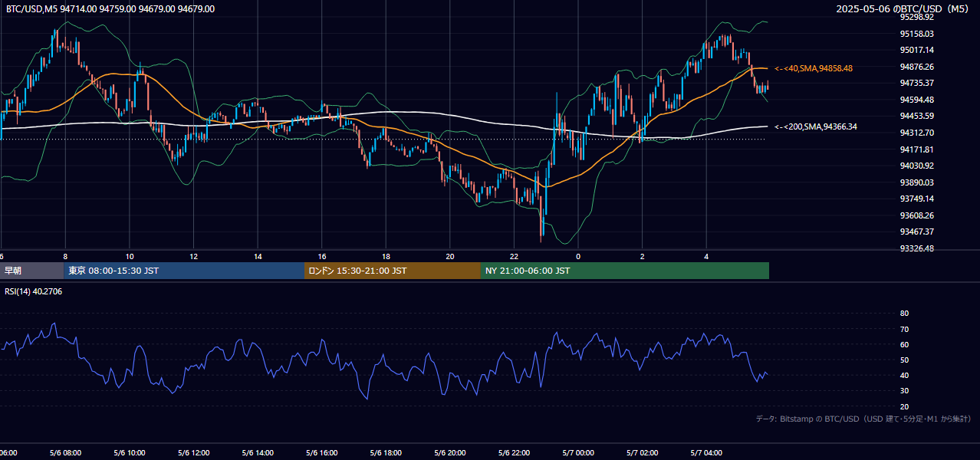Click hour tick 22 below price chart
The width and height of the screenshot is (980, 460).
pos(515,256)
